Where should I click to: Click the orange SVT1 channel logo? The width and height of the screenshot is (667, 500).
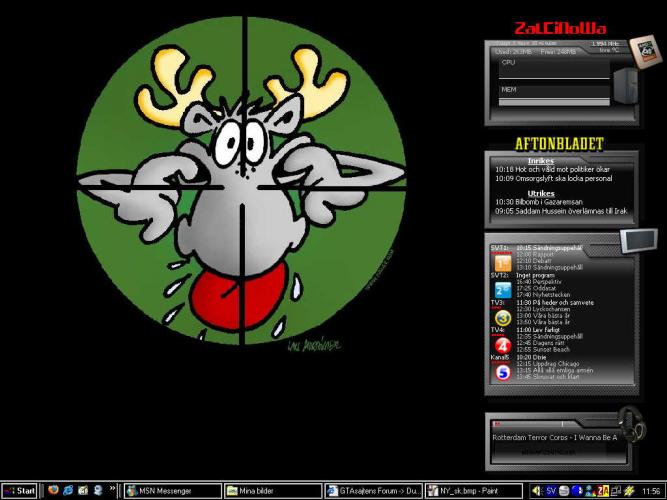(503, 263)
